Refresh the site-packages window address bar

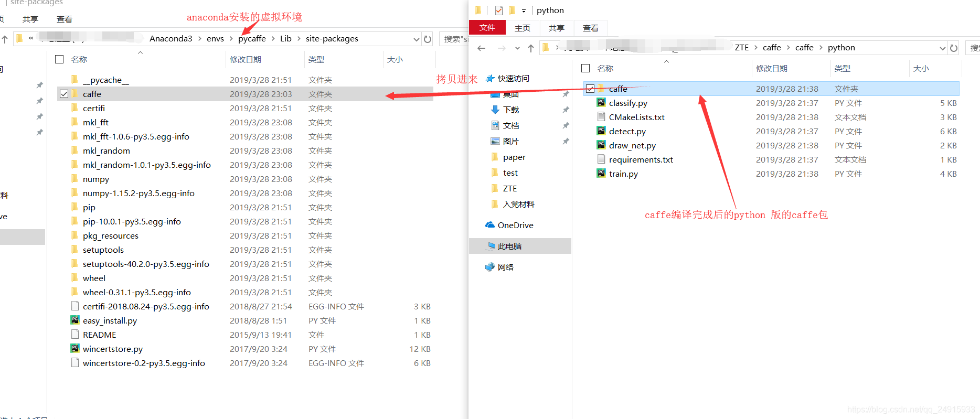(428, 39)
